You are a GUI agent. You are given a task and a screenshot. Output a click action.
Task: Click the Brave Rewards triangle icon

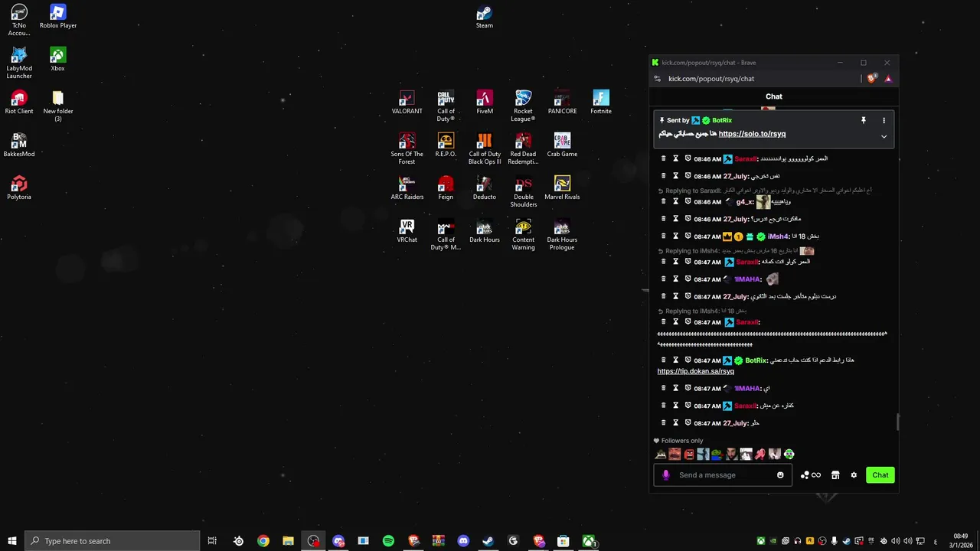(888, 78)
